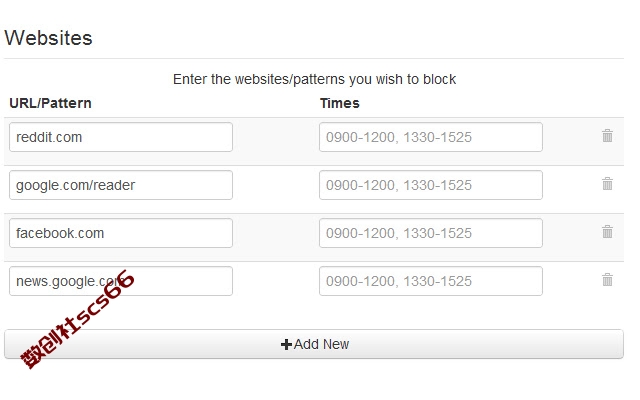Select the Times field in facebook.com row
640x400 pixels.
point(431,233)
